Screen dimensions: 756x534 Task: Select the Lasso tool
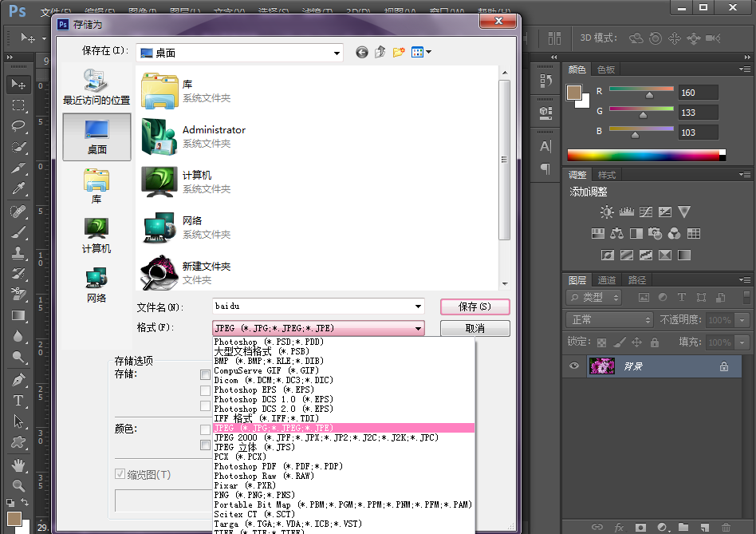(18, 126)
